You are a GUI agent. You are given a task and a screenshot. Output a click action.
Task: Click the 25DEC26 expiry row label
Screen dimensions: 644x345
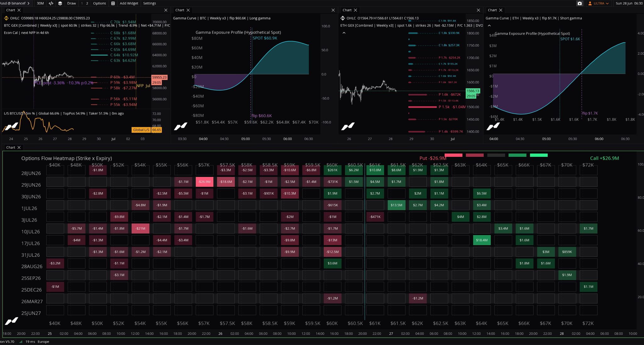pos(31,290)
